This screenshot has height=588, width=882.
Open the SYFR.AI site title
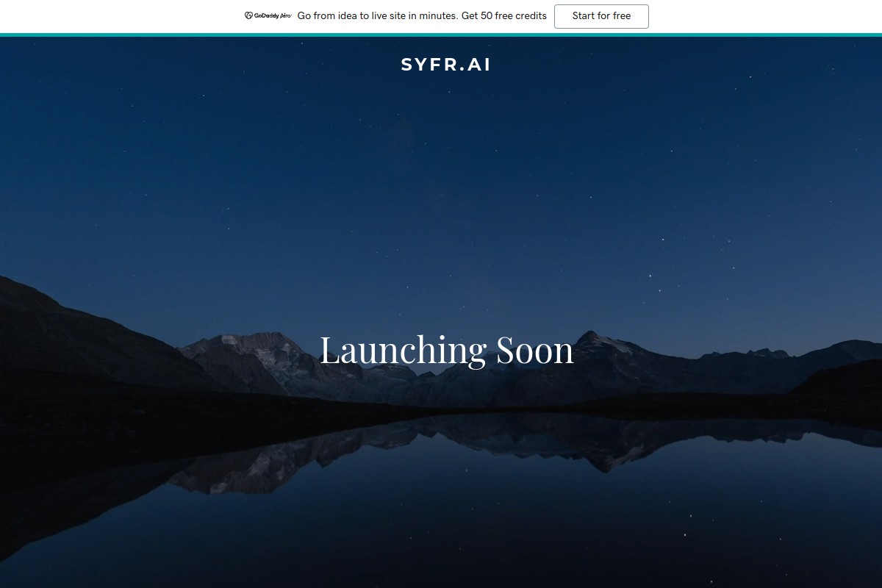(446, 65)
